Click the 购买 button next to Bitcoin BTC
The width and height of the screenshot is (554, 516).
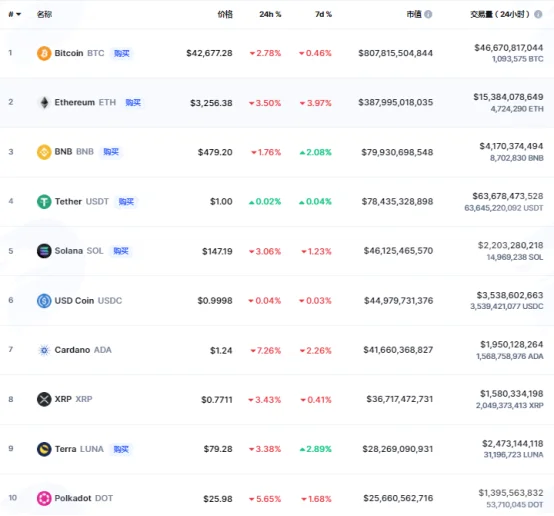[x=122, y=53]
